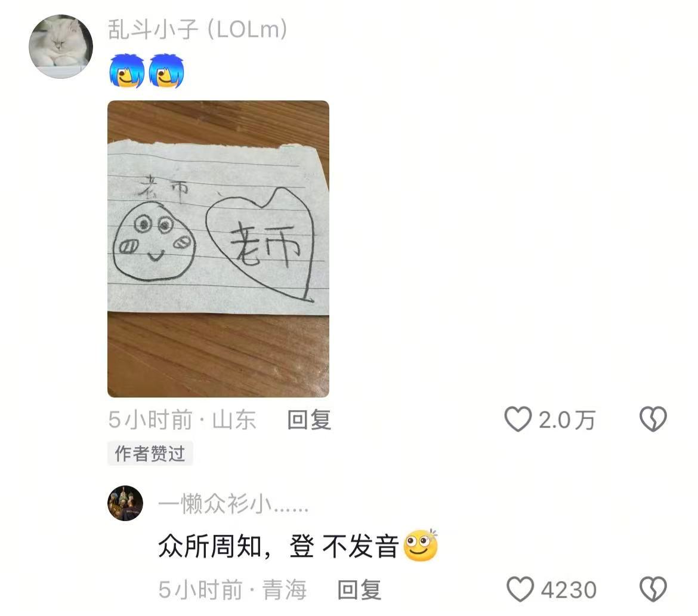Tap the first blue-haired emoji sticker

click(127, 71)
